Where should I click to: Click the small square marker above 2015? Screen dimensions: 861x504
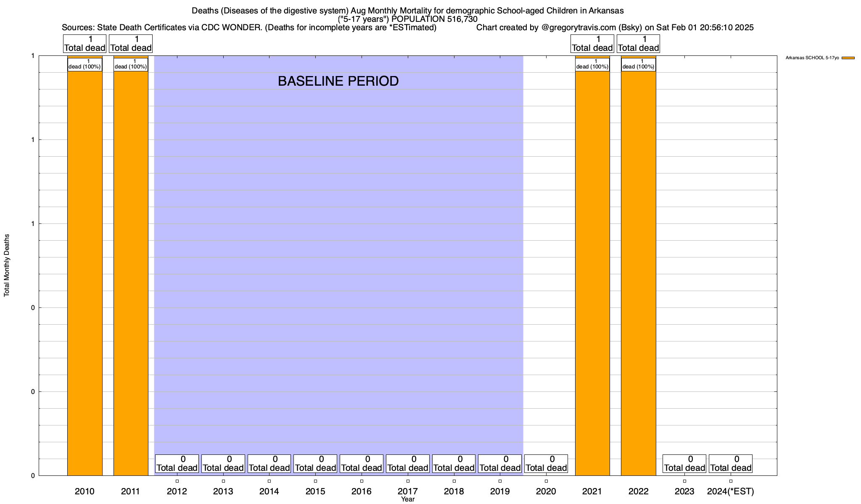[x=315, y=481]
